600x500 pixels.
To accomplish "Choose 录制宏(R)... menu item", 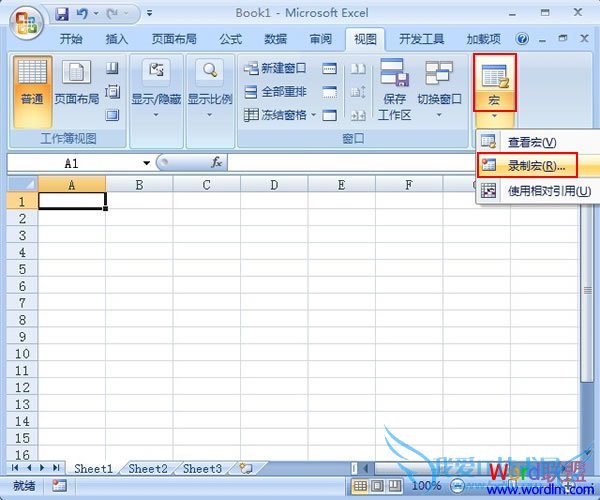I will tap(536, 166).
